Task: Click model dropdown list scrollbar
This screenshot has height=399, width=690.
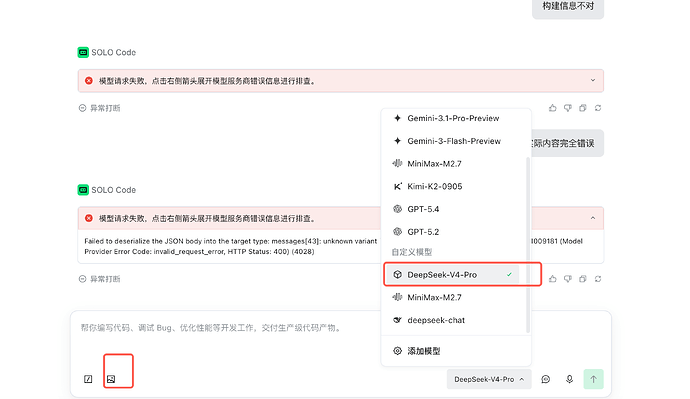Action: click(528, 245)
